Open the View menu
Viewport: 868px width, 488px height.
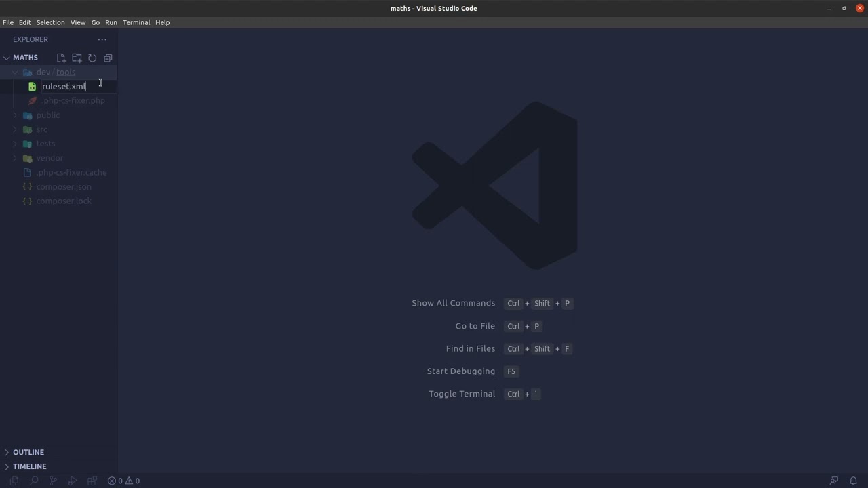pos(78,22)
